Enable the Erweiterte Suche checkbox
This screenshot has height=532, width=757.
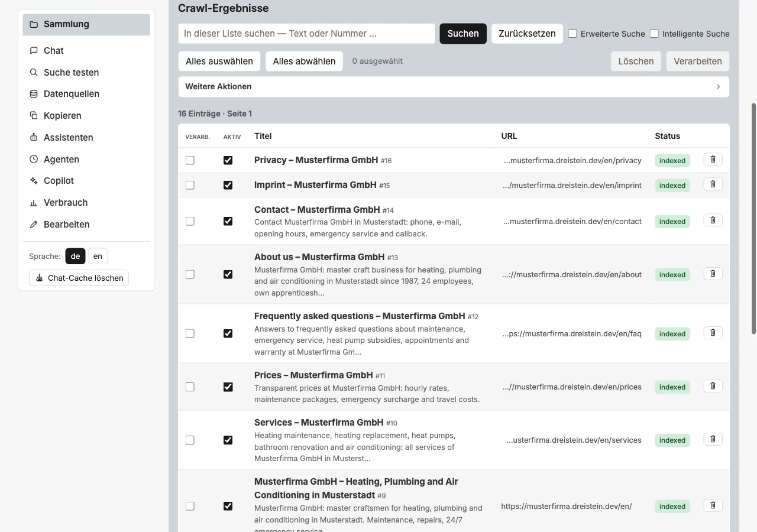[572, 34]
